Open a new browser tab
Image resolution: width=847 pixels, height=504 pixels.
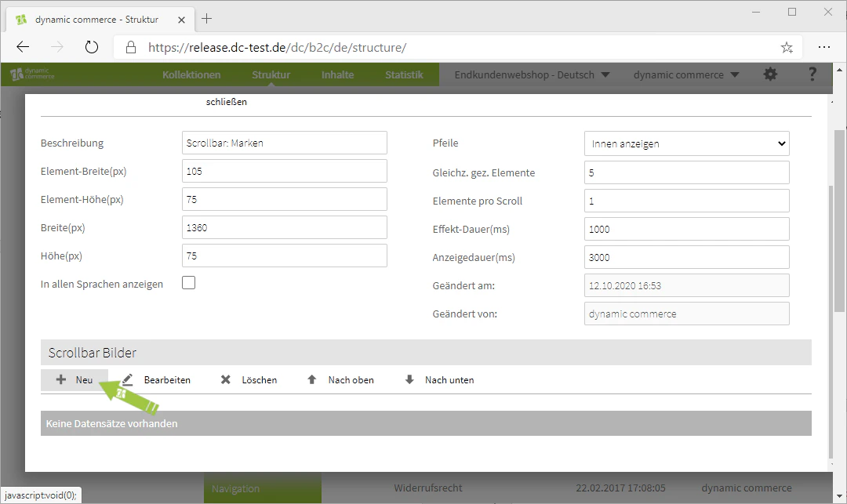(x=206, y=19)
